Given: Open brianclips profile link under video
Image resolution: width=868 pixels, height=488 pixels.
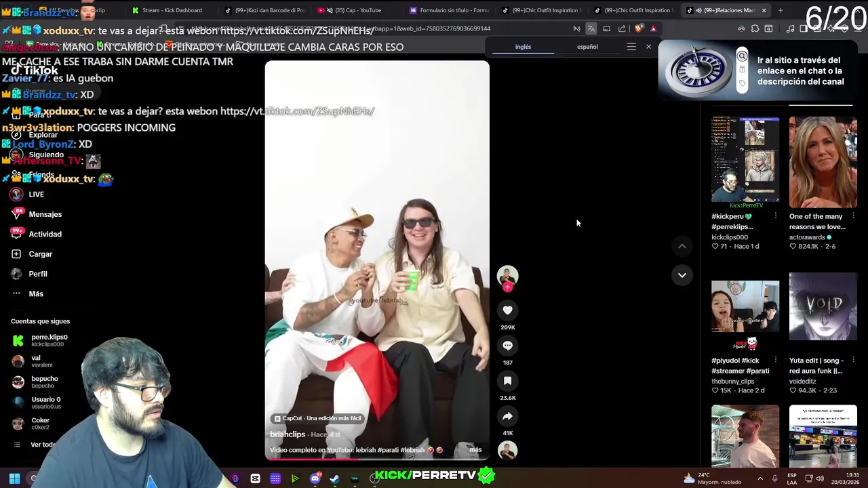Looking at the screenshot, I should (288, 434).
